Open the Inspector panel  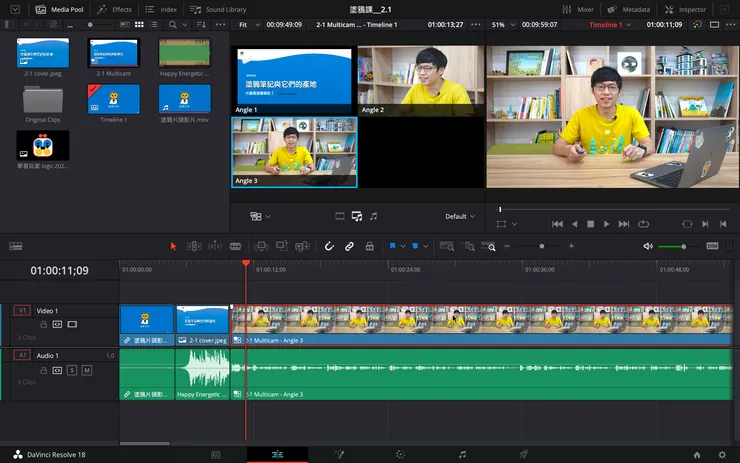tap(686, 9)
